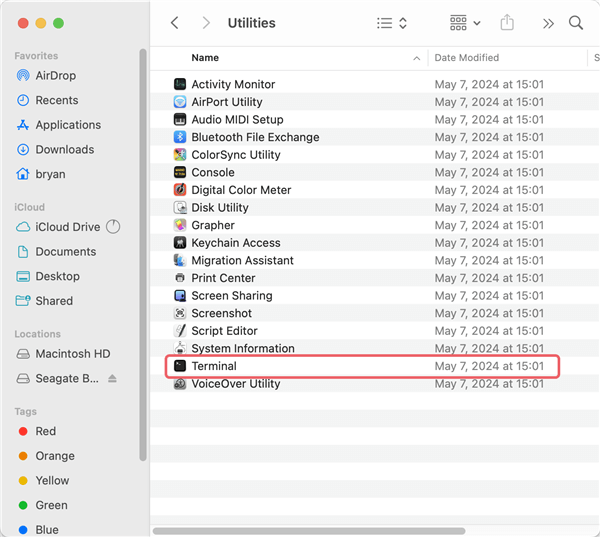Click the horizontal scrollbar at bottom
The image size is (600, 537).
(309, 531)
